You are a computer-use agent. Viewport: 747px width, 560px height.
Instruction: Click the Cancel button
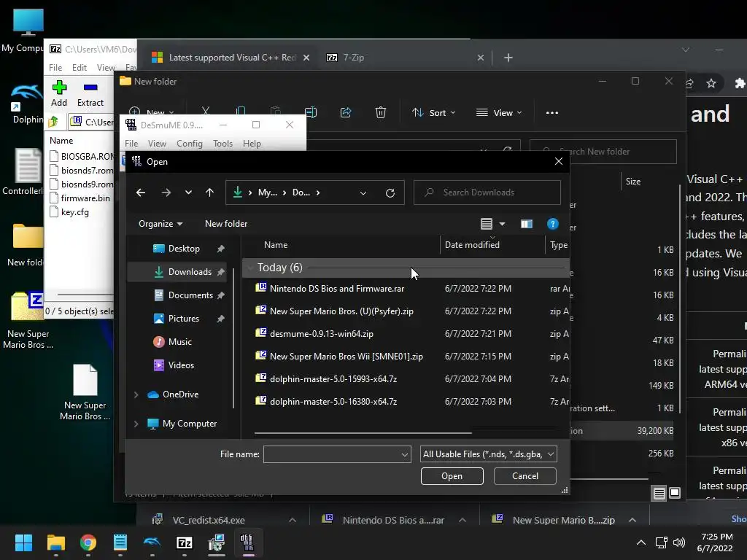[525, 476]
